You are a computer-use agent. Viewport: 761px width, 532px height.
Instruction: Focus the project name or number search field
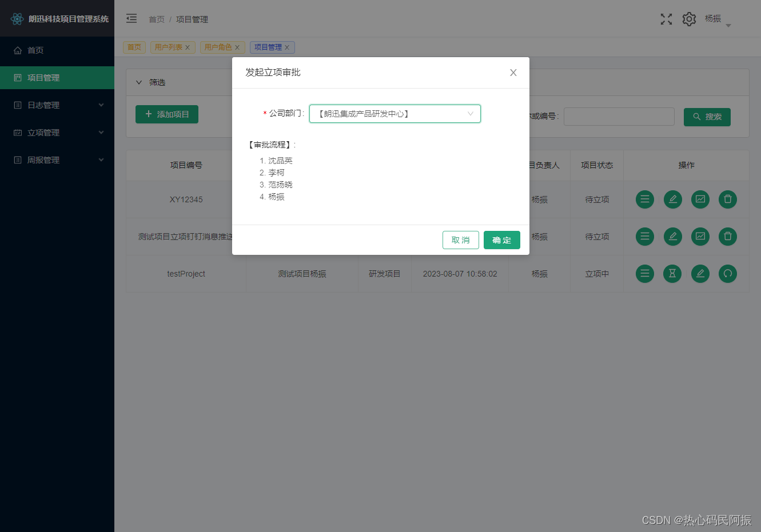[x=619, y=117]
